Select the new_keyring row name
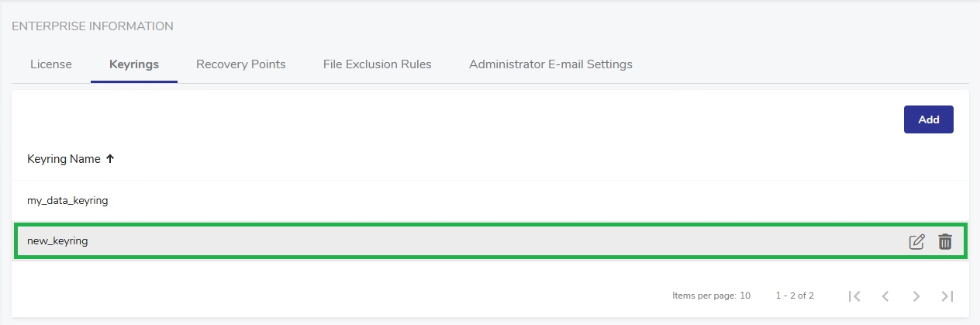This screenshot has height=325, width=980. (57, 241)
